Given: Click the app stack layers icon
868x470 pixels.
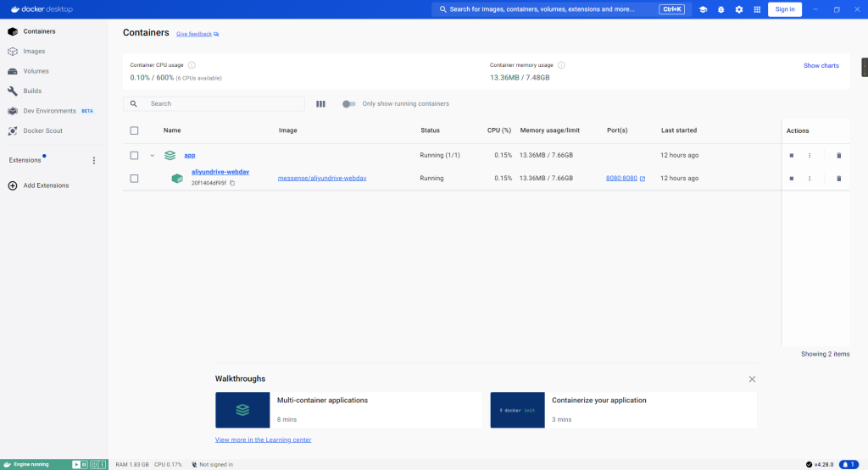Looking at the screenshot, I should (170, 155).
